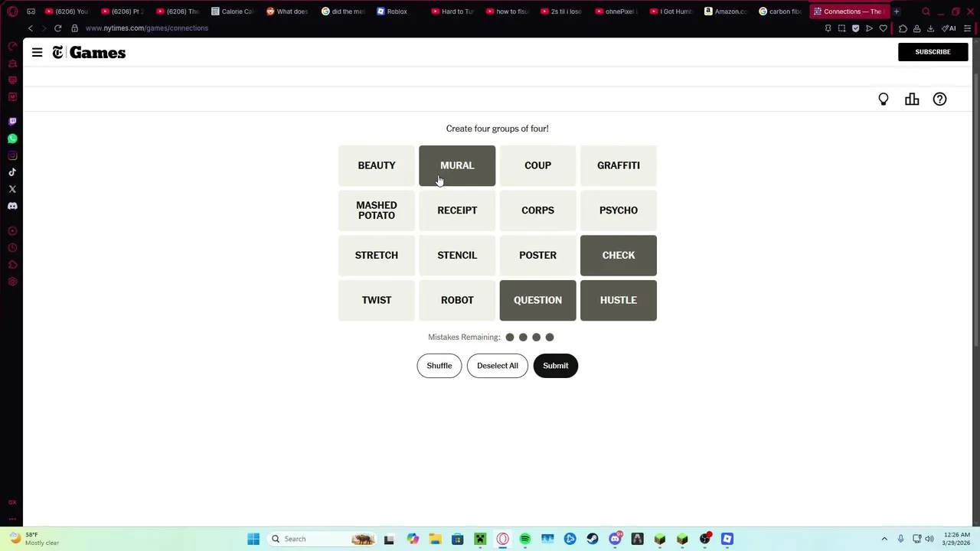
Task: Deselect the MURAL tile
Action: (457, 165)
